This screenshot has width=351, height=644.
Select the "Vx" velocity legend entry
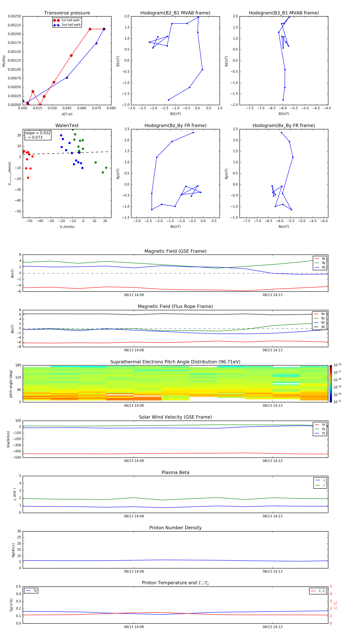pyautogui.click(x=320, y=425)
